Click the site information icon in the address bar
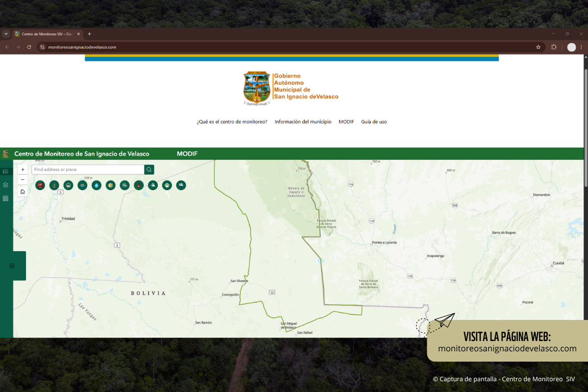The width and height of the screenshot is (588, 392). [42, 47]
